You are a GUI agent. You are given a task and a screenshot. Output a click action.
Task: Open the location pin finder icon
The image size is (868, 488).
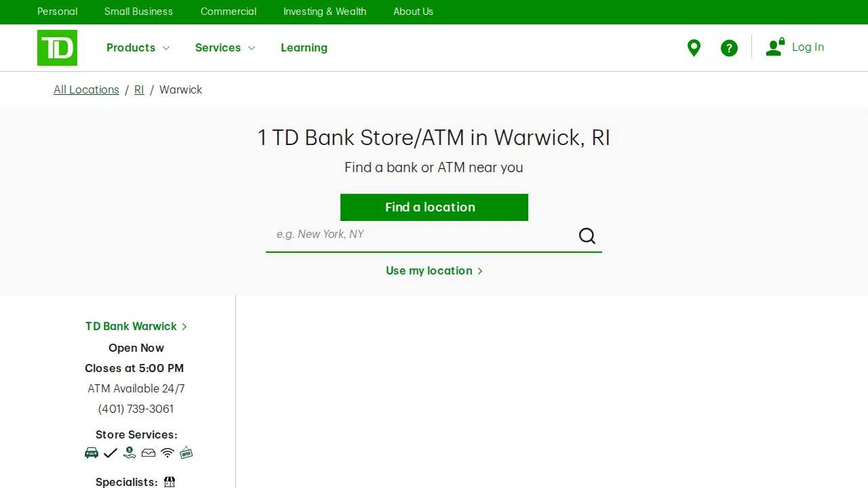click(x=694, y=48)
